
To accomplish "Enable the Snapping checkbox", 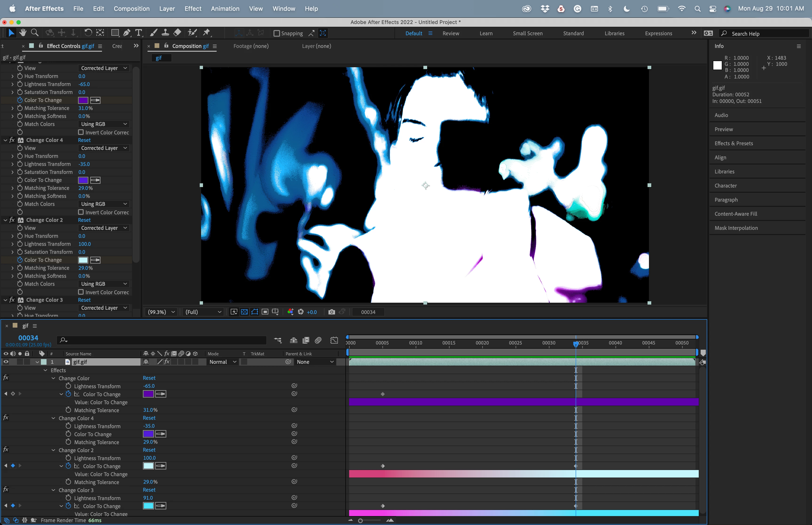I will 277,33.
